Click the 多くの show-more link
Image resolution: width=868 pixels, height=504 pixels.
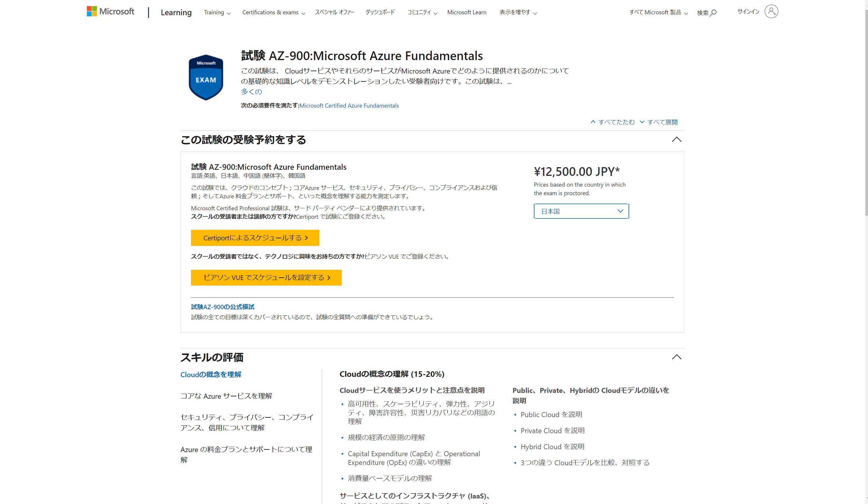coord(251,92)
